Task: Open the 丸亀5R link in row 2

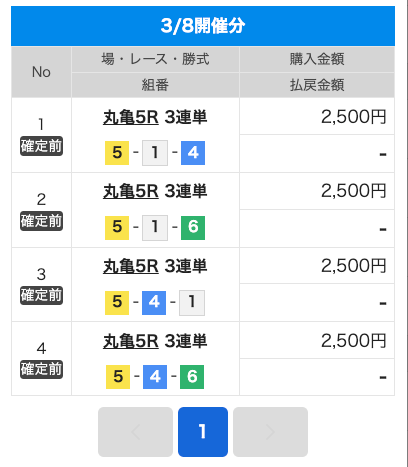Action: click(131, 191)
